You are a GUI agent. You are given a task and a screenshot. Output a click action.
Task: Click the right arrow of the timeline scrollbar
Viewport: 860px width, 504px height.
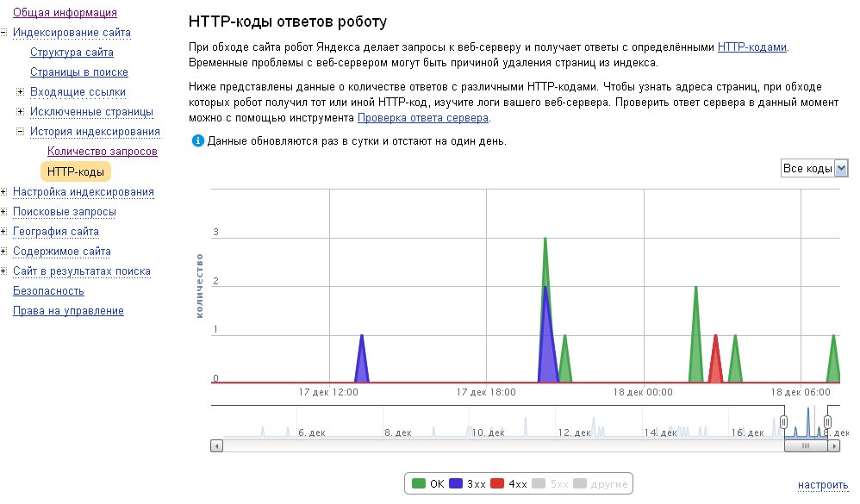[833, 445]
